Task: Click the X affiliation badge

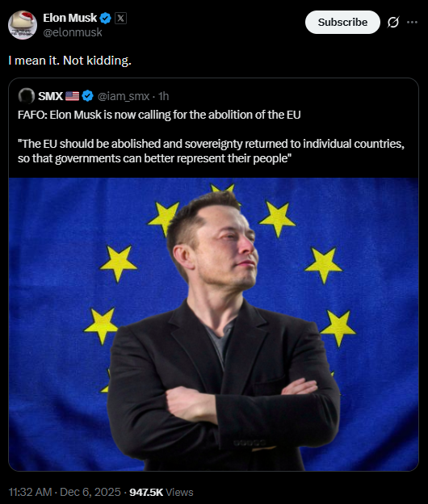Action: tap(120, 18)
